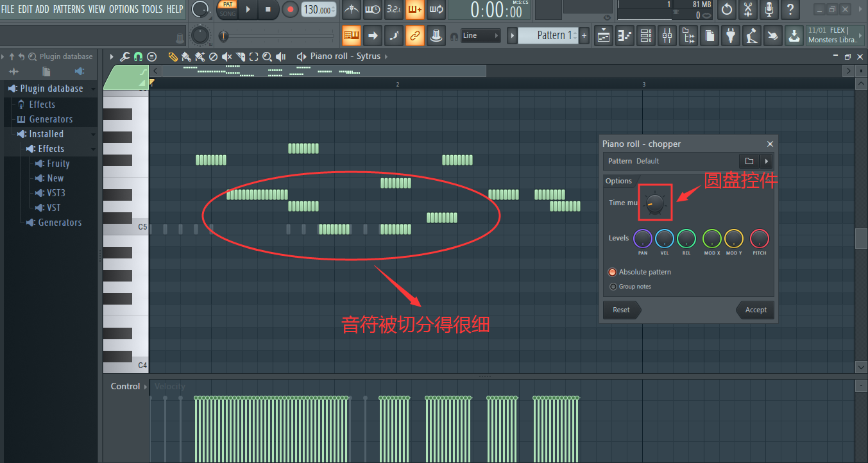Click the Accept button in chopper

tap(755, 310)
